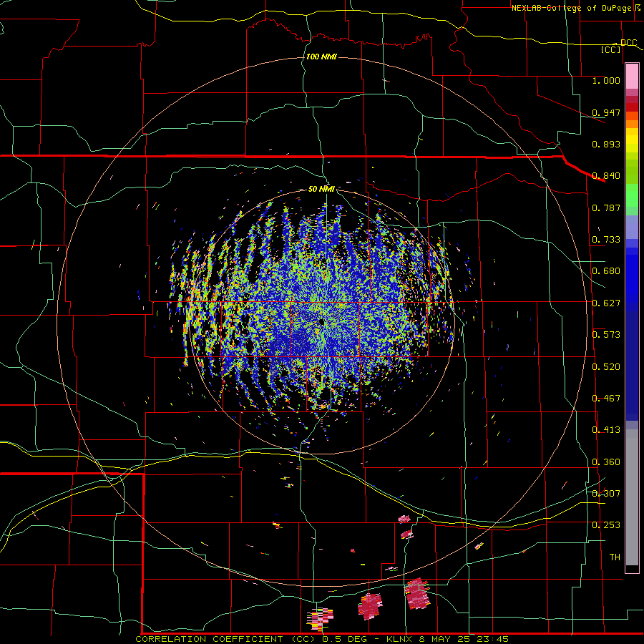
Task: Click the 0.627 scale value
Action: (606, 303)
